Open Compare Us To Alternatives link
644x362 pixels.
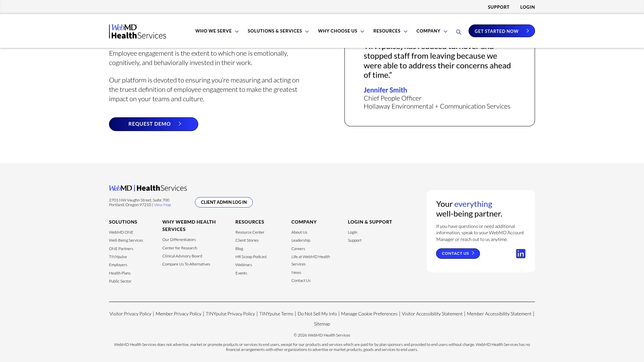tap(186, 264)
